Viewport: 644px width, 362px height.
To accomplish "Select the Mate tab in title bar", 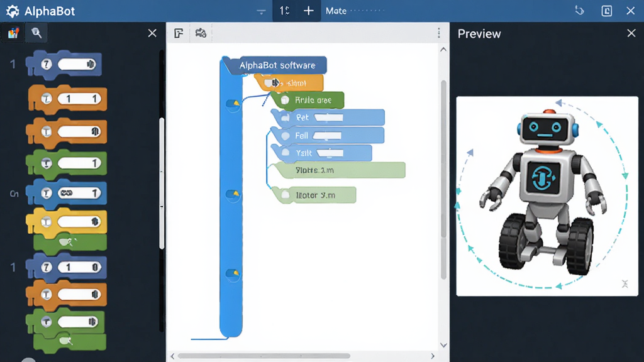I will 336,11.
